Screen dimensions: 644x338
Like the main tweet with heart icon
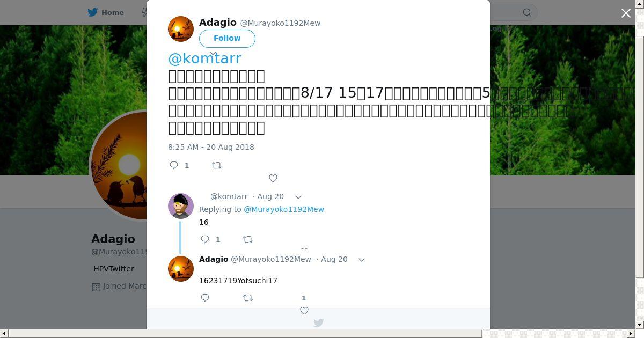click(x=273, y=178)
